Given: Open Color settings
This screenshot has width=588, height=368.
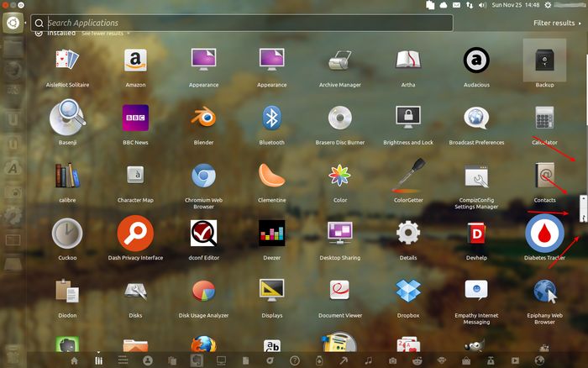Looking at the screenshot, I should click(339, 176).
